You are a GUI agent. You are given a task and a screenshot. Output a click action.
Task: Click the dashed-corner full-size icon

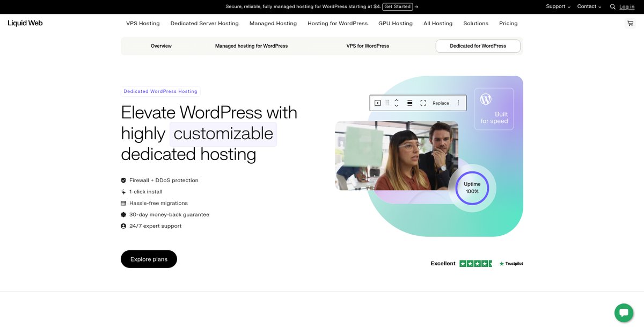[423, 103]
